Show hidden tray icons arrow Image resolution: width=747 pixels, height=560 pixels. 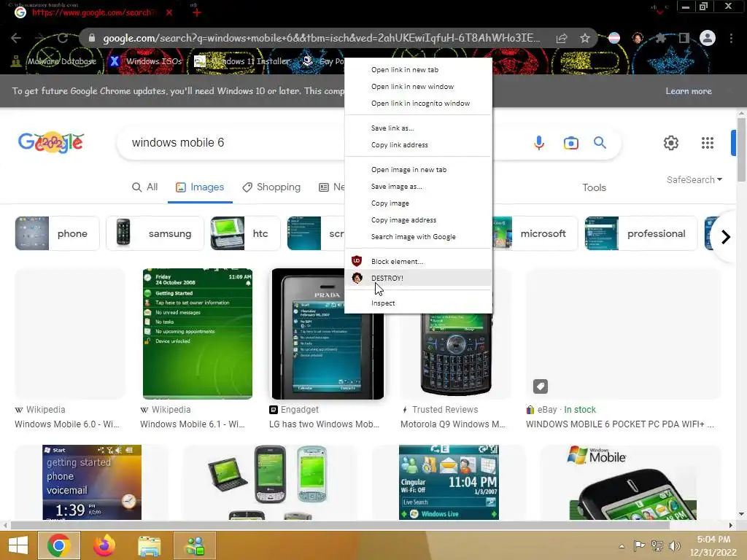622,546
